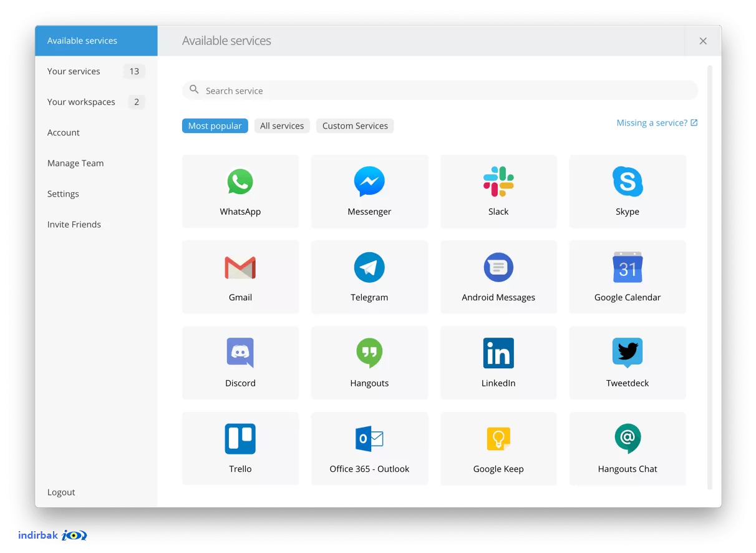Open Invite Friends page
The height and width of the screenshot is (553, 756).
(96, 224)
